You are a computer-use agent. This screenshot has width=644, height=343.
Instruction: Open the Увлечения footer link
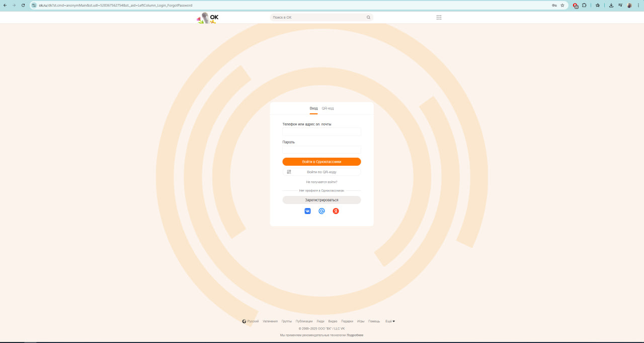pyautogui.click(x=270, y=321)
